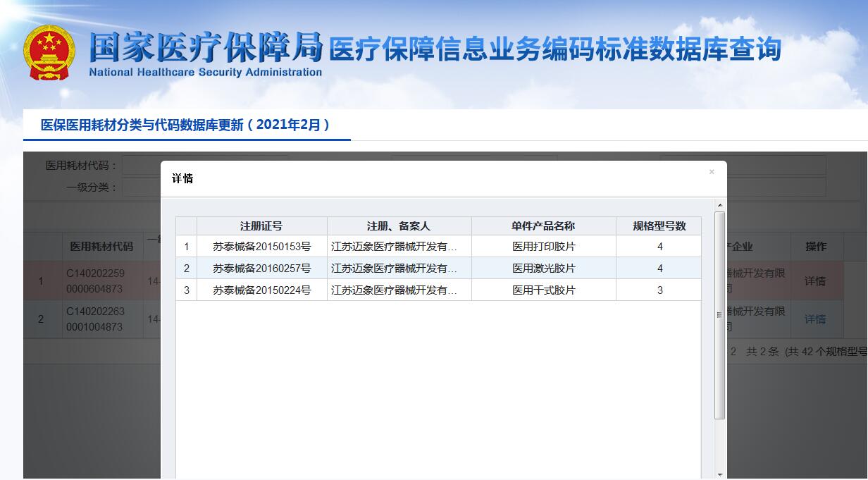Click the dialog scrollbar up arrow
The height and width of the screenshot is (480, 868).
[x=719, y=206]
